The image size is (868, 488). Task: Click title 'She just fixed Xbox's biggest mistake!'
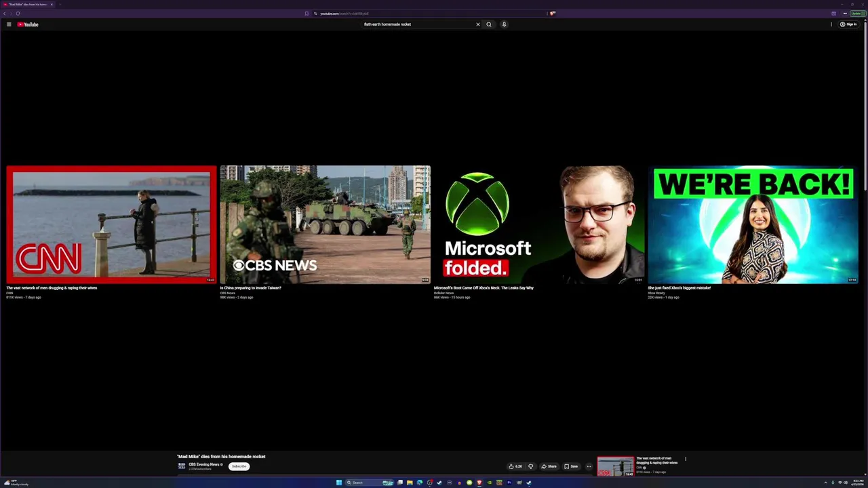679,288
